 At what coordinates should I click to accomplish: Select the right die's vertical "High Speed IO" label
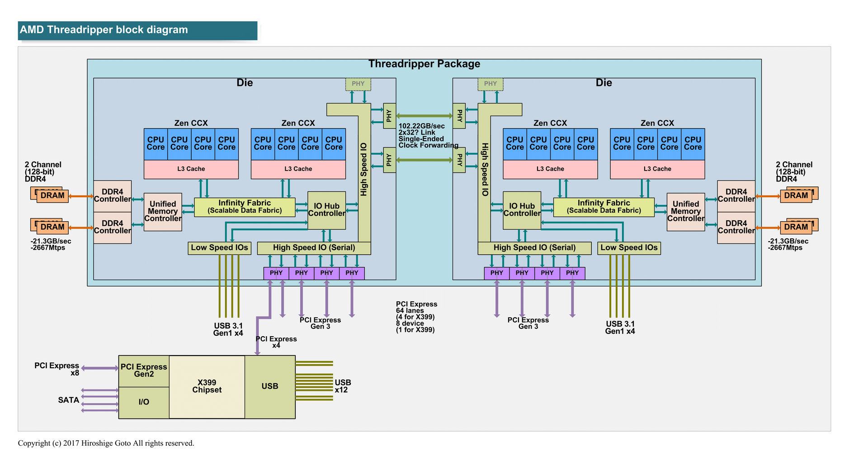coord(485,170)
